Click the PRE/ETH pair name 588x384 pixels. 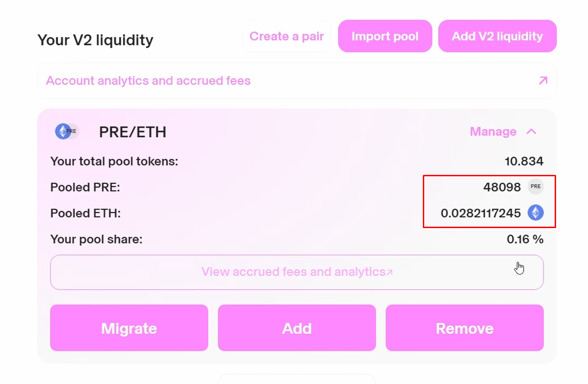(132, 132)
